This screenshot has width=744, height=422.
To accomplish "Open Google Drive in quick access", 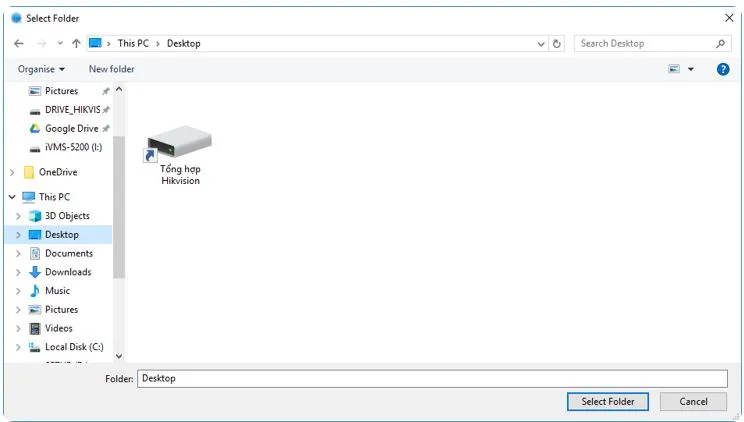I will [x=70, y=128].
